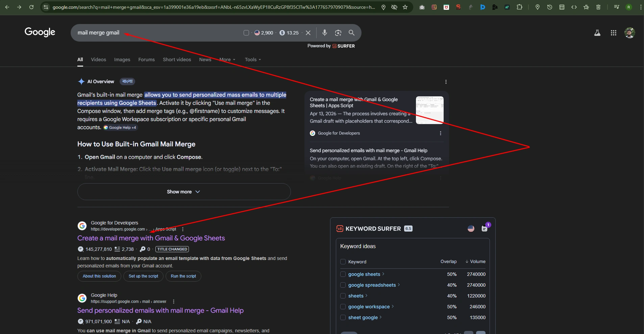Click the 'Run the script' sitelink

point(183,276)
